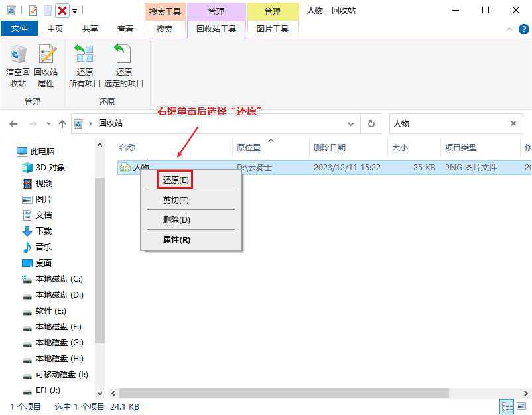This screenshot has width=532, height=415.
Task: Clear the 人物 search with the X button
Action: 514,123
